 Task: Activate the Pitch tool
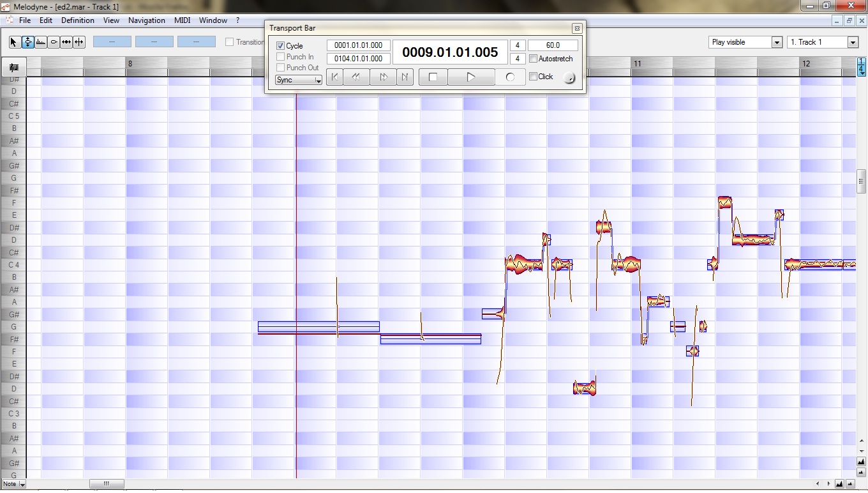tap(27, 42)
